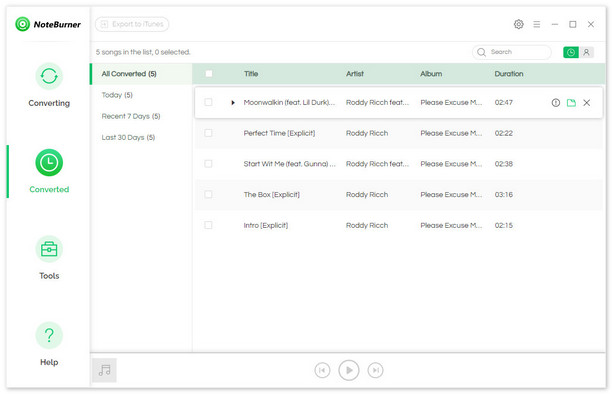Click the NoteBurner logo
Viewport: 612px width, 394px height.
point(48,24)
